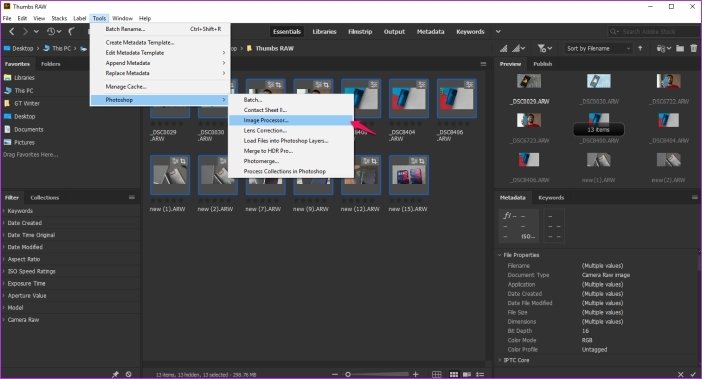Choose Photomerge from the submenu
The width and height of the screenshot is (702, 379).
click(x=291, y=161)
